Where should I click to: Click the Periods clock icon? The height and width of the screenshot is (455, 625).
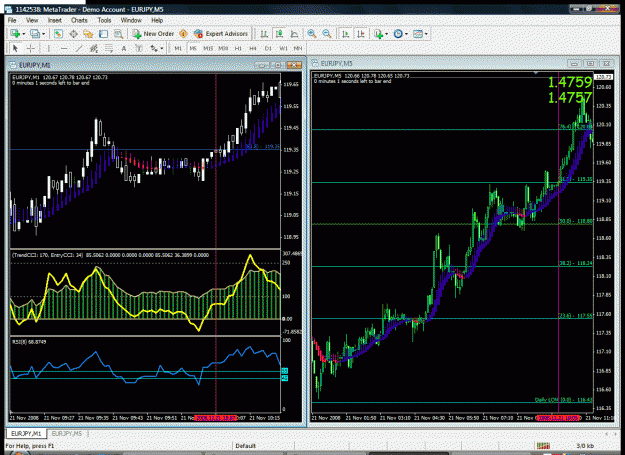click(x=398, y=34)
